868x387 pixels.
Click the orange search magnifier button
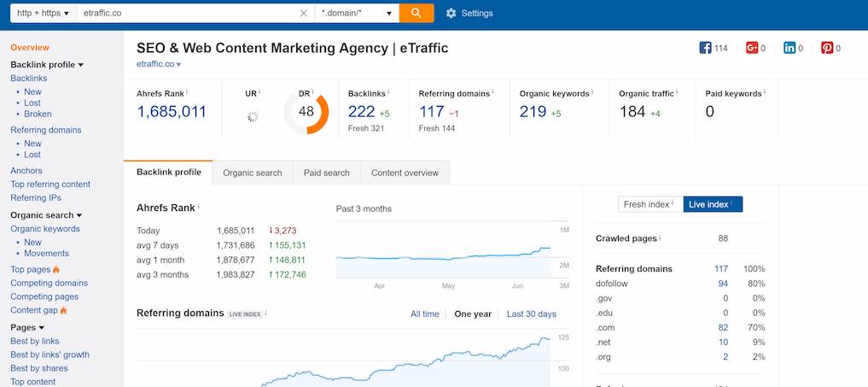[x=417, y=13]
